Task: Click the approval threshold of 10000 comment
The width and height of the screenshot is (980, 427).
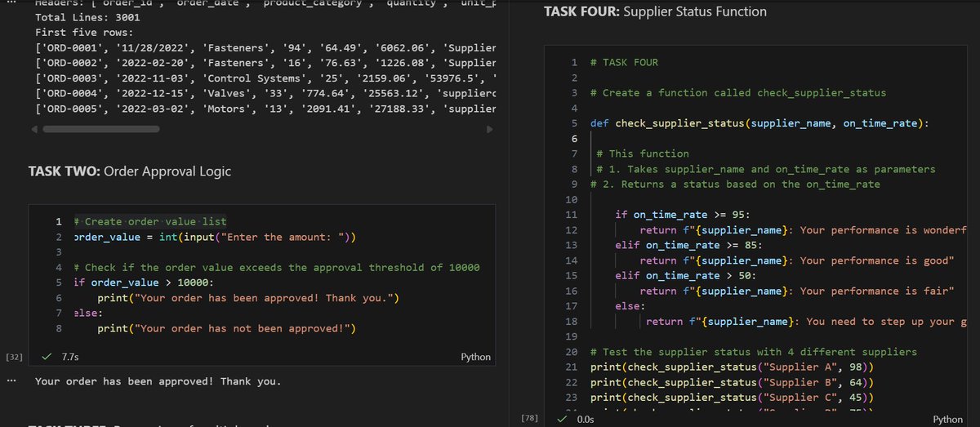Action: click(x=276, y=268)
